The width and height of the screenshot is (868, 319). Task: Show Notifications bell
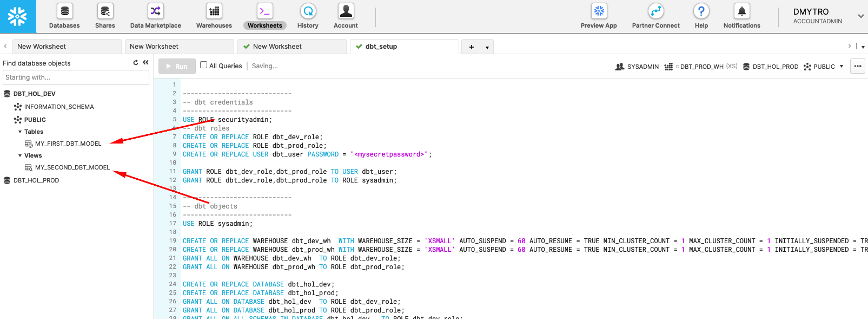(741, 11)
